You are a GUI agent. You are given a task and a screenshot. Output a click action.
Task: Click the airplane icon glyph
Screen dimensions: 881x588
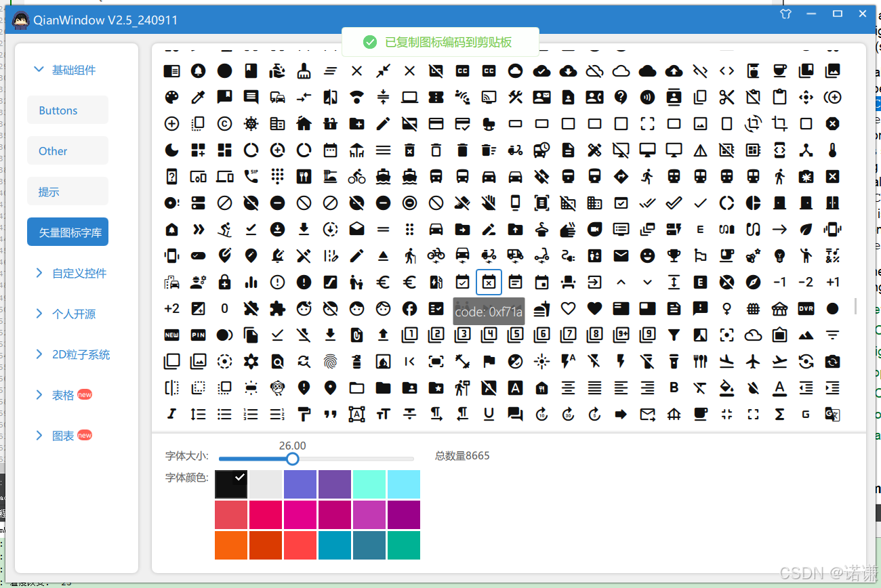pos(753,361)
